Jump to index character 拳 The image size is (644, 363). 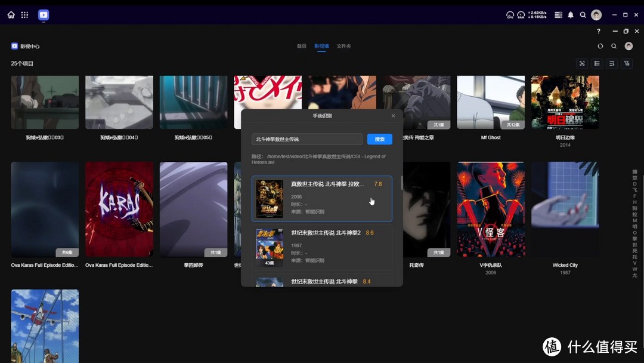(x=634, y=239)
